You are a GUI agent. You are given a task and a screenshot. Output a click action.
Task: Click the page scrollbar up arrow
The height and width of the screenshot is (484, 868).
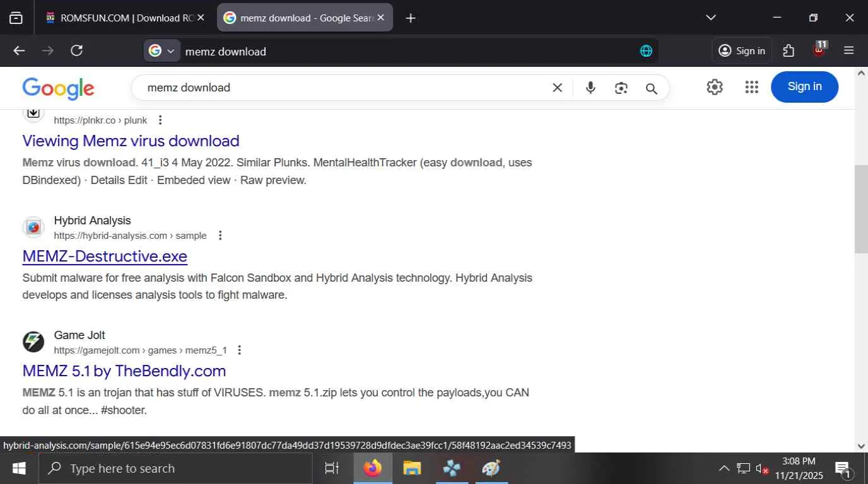coord(862,73)
